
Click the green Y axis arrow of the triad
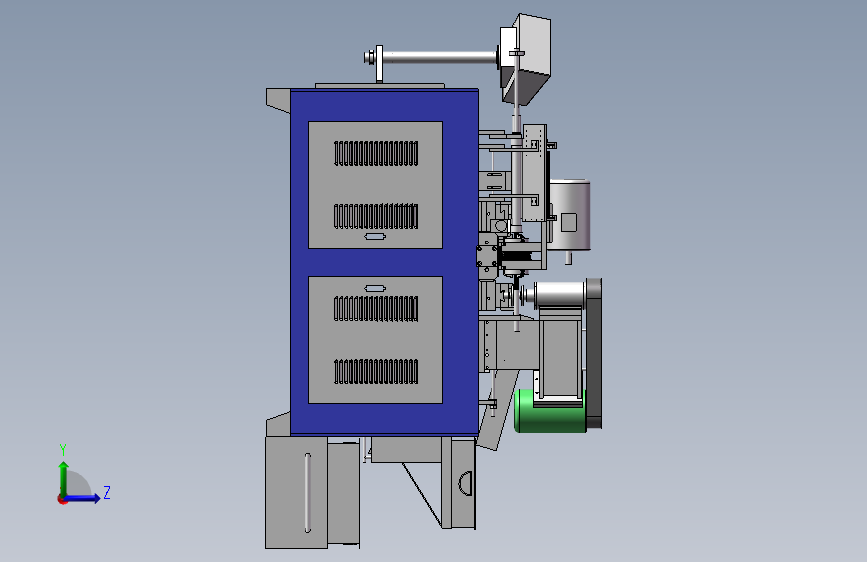pyautogui.click(x=64, y=478)
